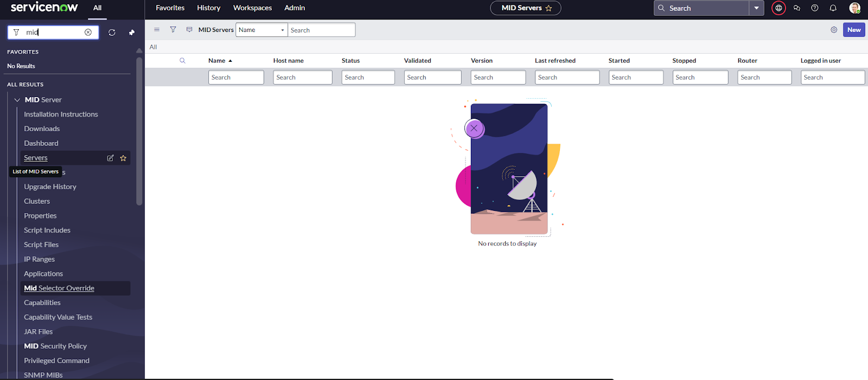Open the Downloads module

coord(42,129)
